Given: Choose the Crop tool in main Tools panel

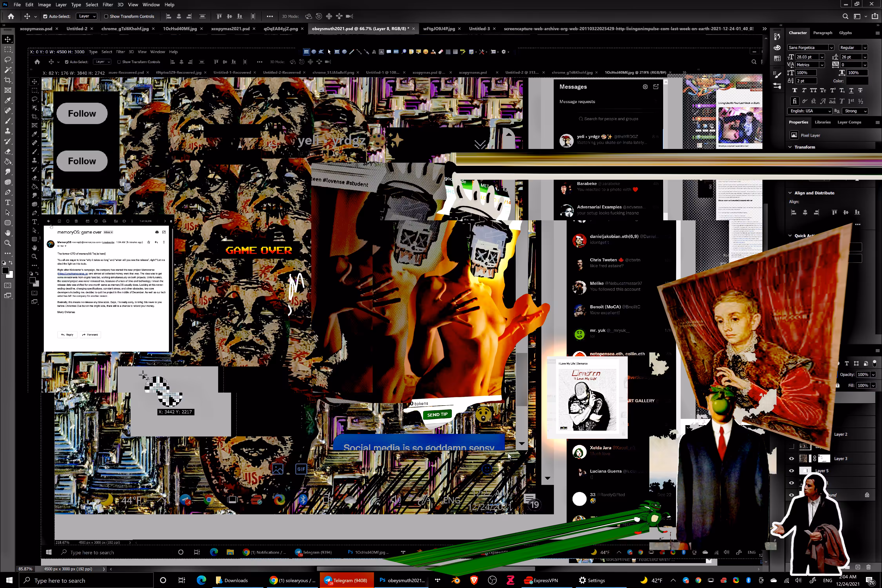Looking at the screenshot, I should click(7, 80).
